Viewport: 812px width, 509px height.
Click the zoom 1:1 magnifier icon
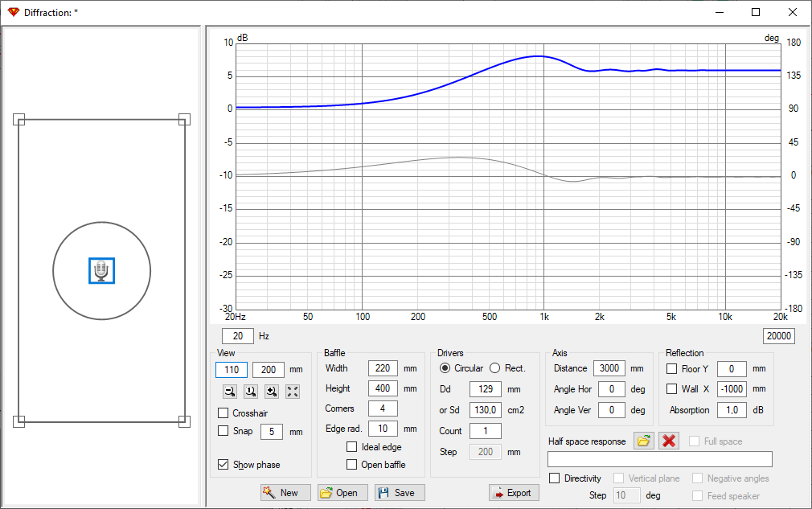click(251, 392)
